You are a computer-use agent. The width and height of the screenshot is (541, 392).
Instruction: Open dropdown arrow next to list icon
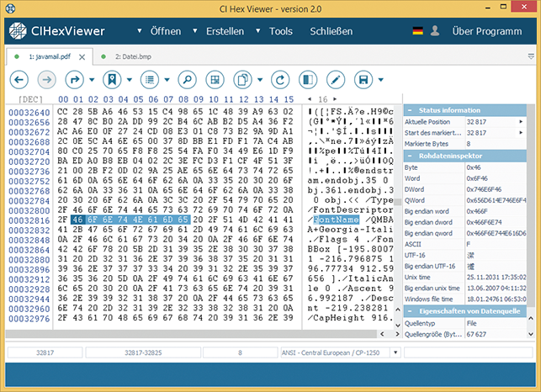[x=167, y=80]
